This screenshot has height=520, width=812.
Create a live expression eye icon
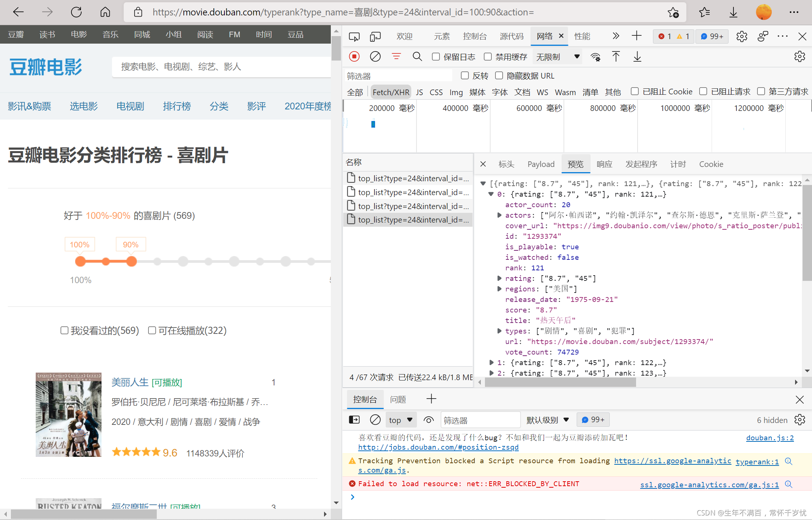(429, 420)
